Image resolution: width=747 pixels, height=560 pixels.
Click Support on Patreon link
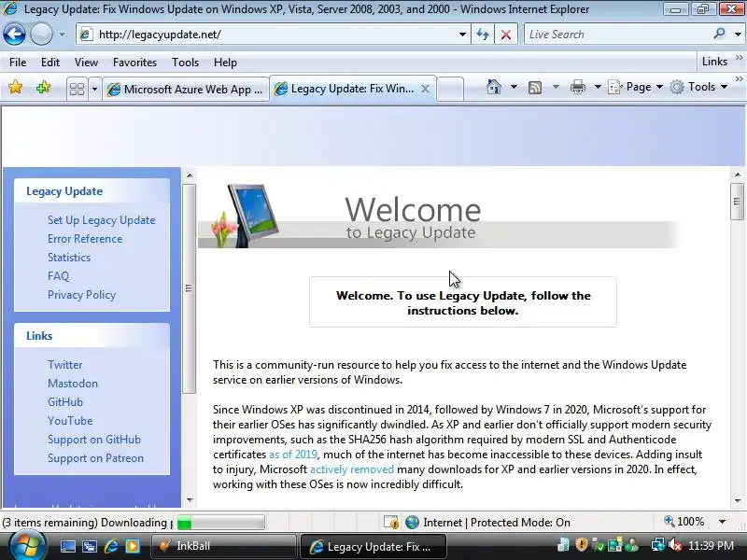[95, 458]
